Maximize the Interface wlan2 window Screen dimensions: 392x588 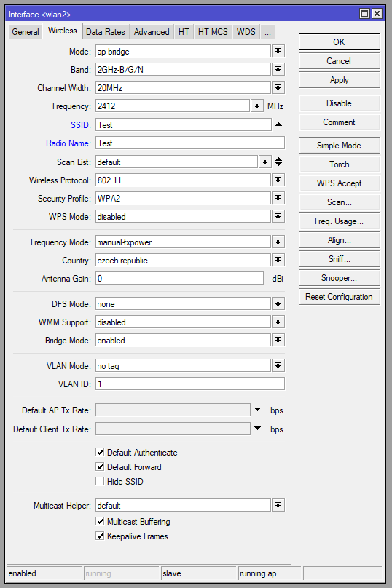coord(364,14)
